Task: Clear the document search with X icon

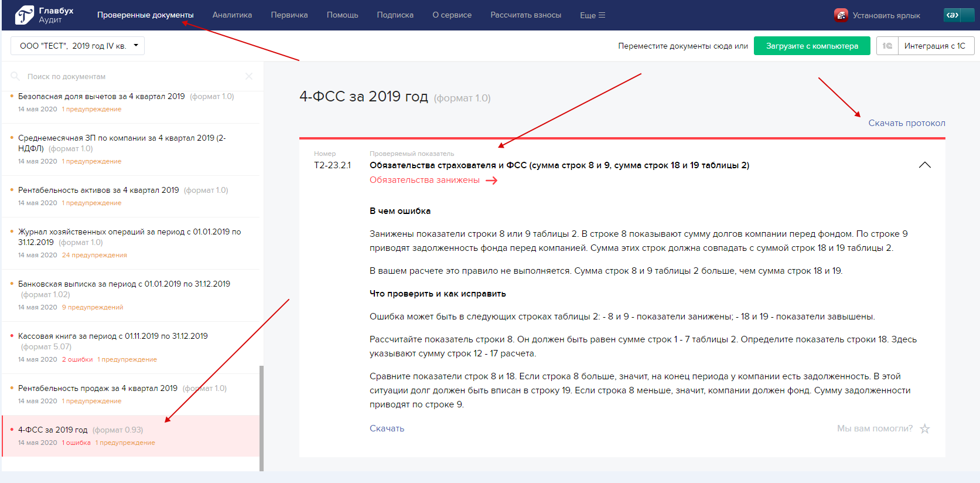Action: (249, 76)
